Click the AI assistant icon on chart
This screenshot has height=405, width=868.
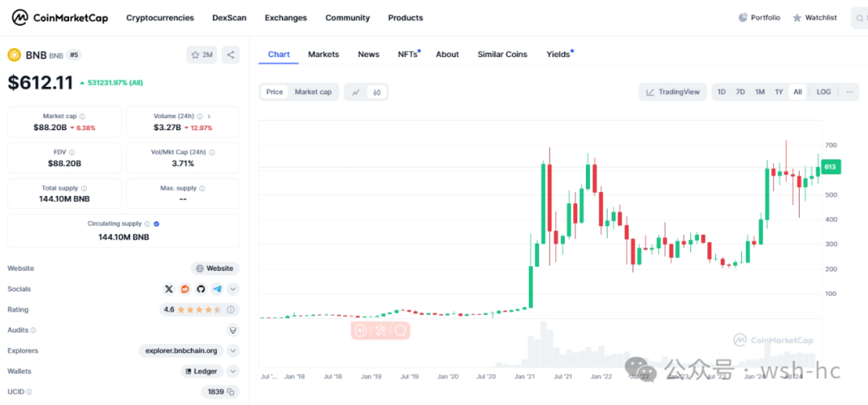click(x=360, y=331)
